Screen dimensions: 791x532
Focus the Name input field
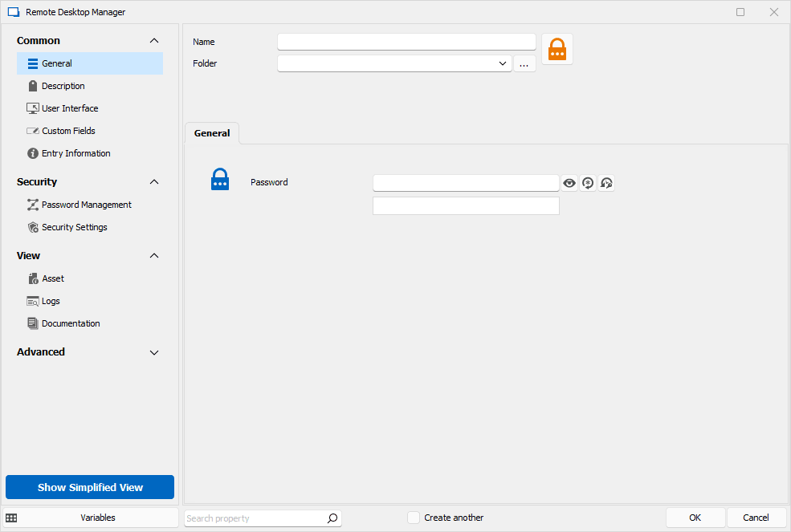coord(406,42)
